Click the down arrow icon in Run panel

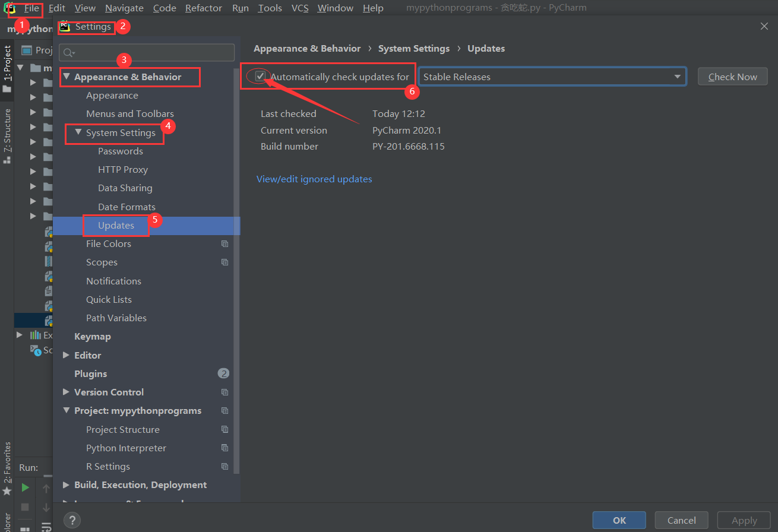(x=46, y=507)
